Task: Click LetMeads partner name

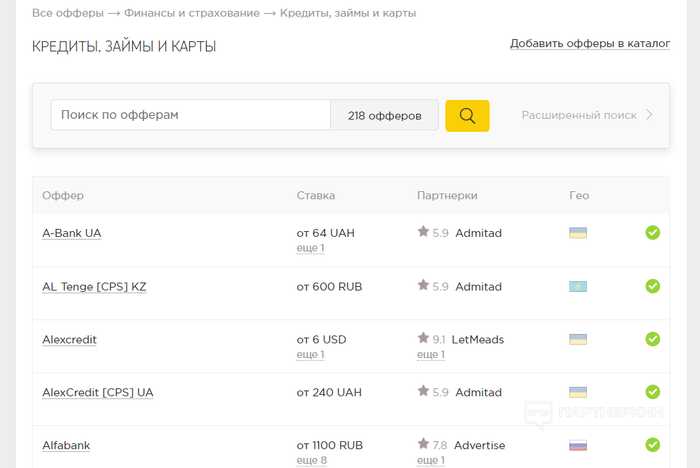Action: coord(478,340)
